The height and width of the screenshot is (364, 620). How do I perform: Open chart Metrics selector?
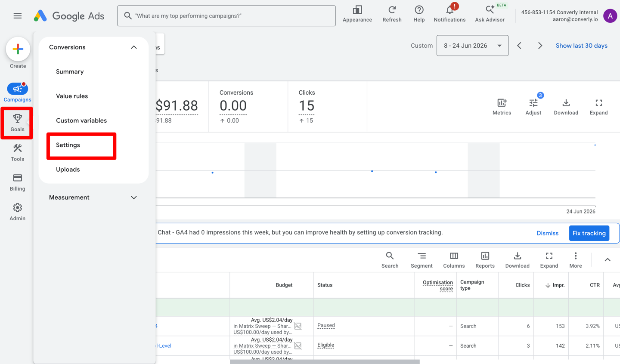tap(502, 107)
